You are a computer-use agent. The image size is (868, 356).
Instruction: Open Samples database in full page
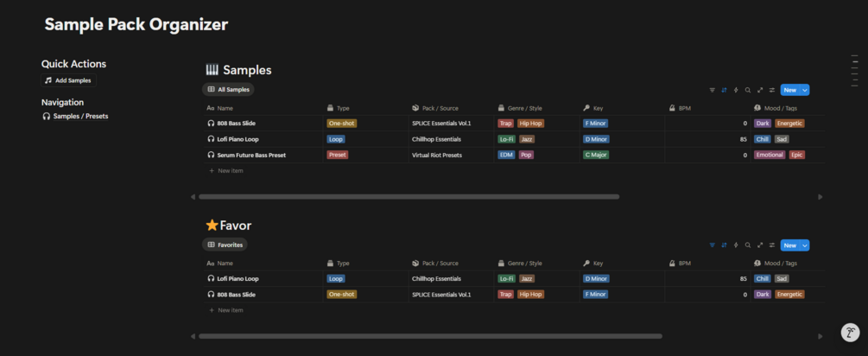click(x=760, y=90)
